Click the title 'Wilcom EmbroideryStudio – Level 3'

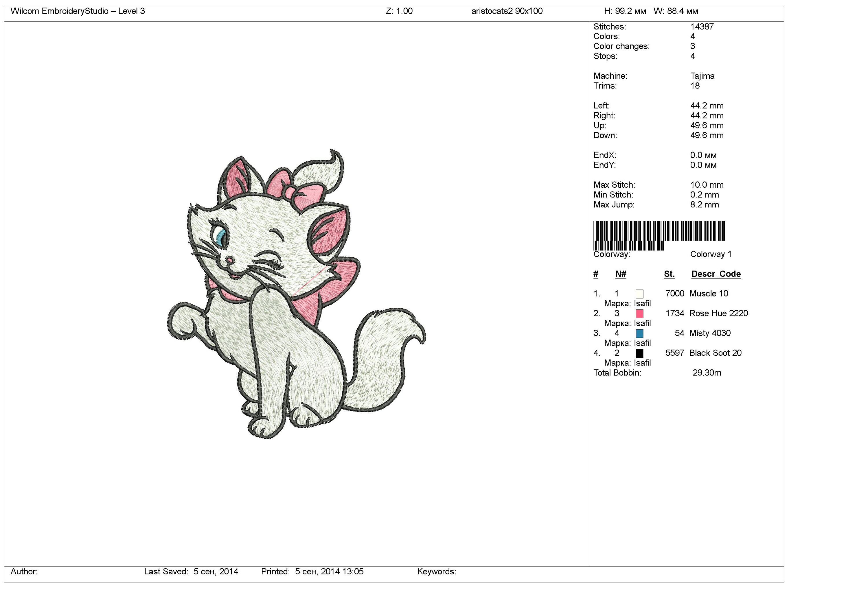(x=78, y=11)
